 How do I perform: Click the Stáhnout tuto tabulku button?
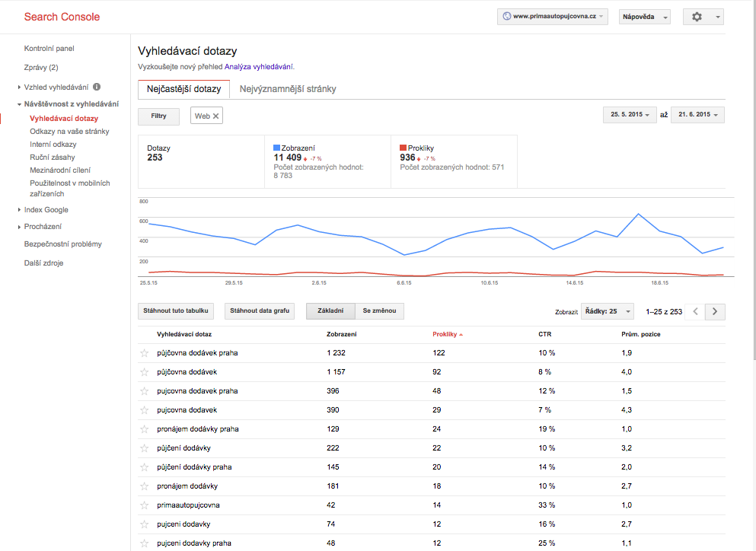point(176,311)
